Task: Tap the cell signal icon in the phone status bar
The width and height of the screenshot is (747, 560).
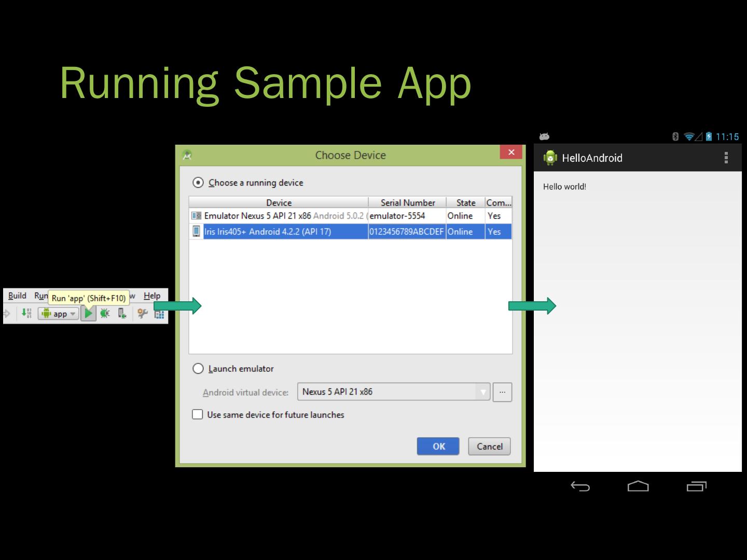Action: 699,136
